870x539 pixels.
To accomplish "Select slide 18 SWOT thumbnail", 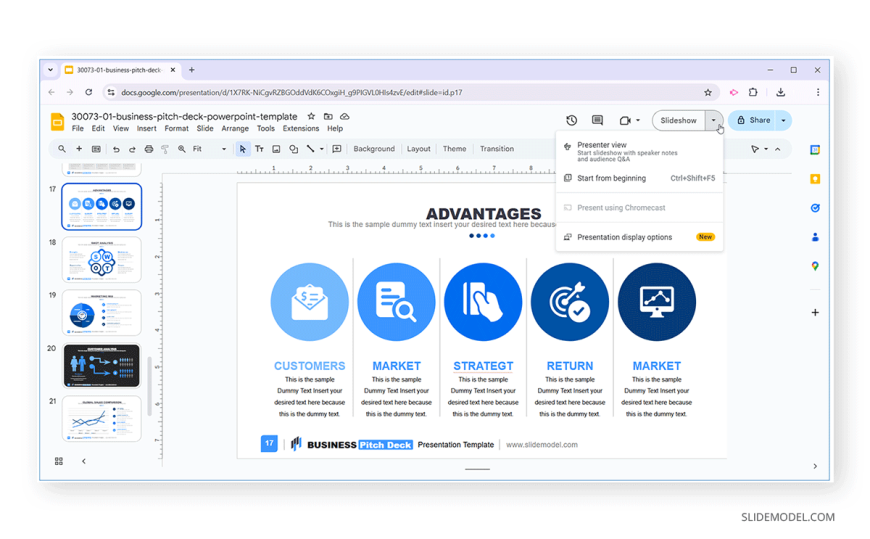I will [102, 260].
